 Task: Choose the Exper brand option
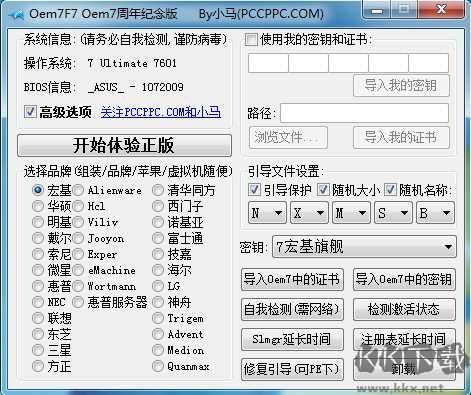tap(78, 254)
